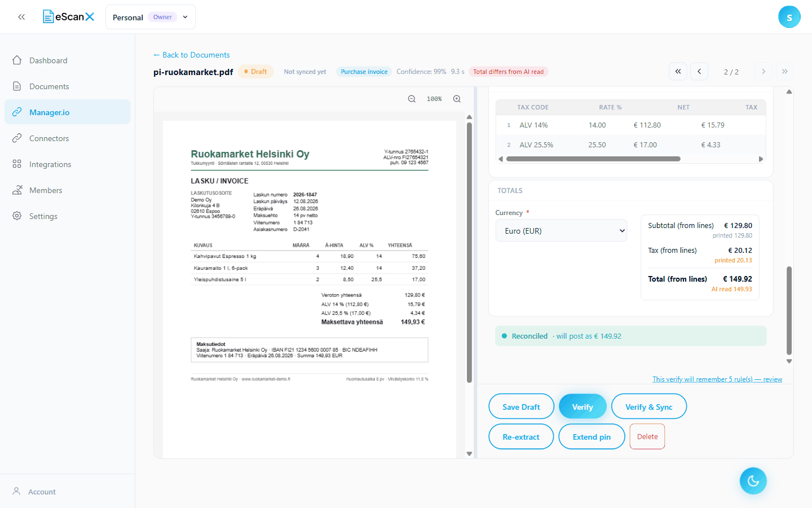Click Re-extract button
Viewport: 812px width, 508px height.
click(521, 437)
